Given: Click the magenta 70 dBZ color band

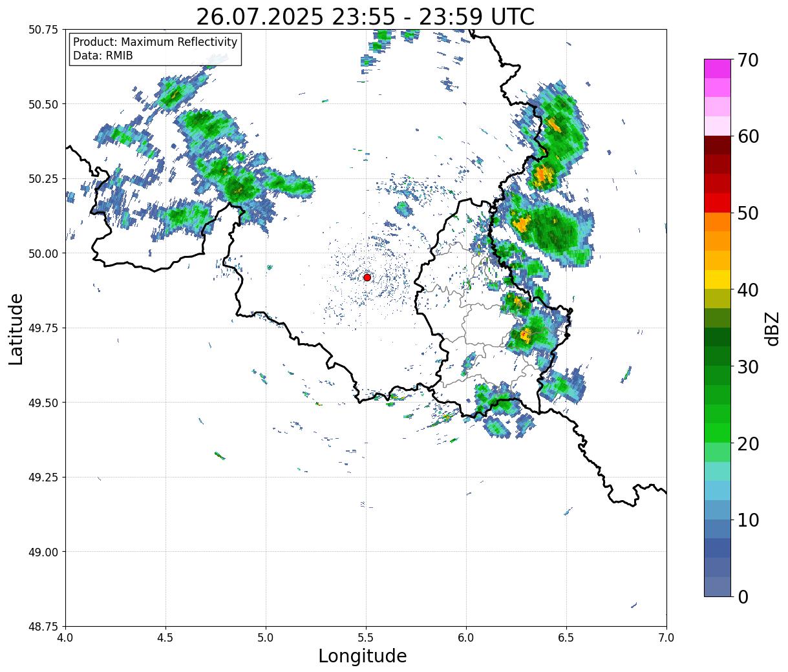Looking at the screenshot, I should (x=718, y=68).
